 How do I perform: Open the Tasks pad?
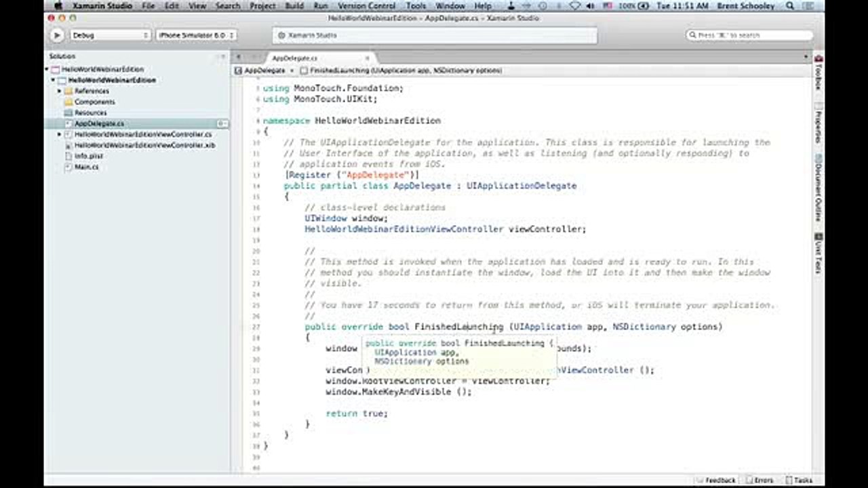click(x=798, y=480)
